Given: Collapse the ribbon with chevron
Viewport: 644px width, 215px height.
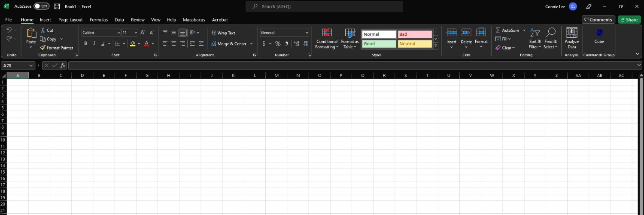Looking at the screenshot, I should tap(637, 54).
